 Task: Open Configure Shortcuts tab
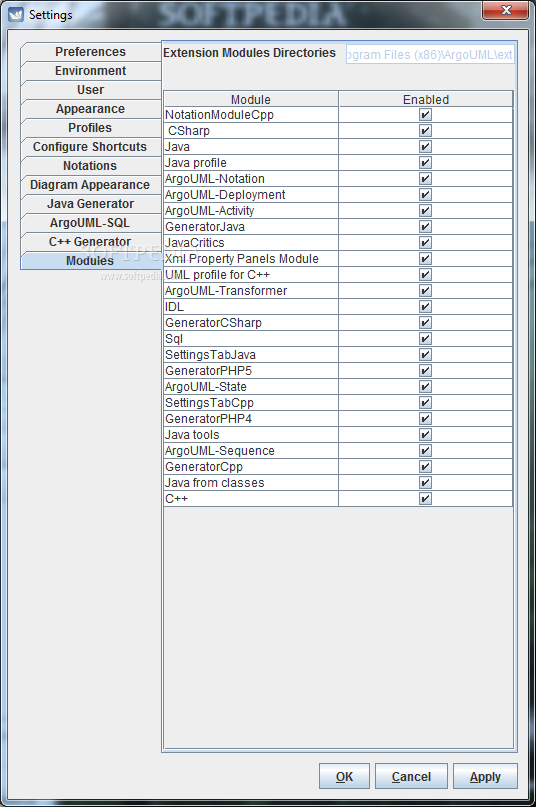[x=91, y=147]
